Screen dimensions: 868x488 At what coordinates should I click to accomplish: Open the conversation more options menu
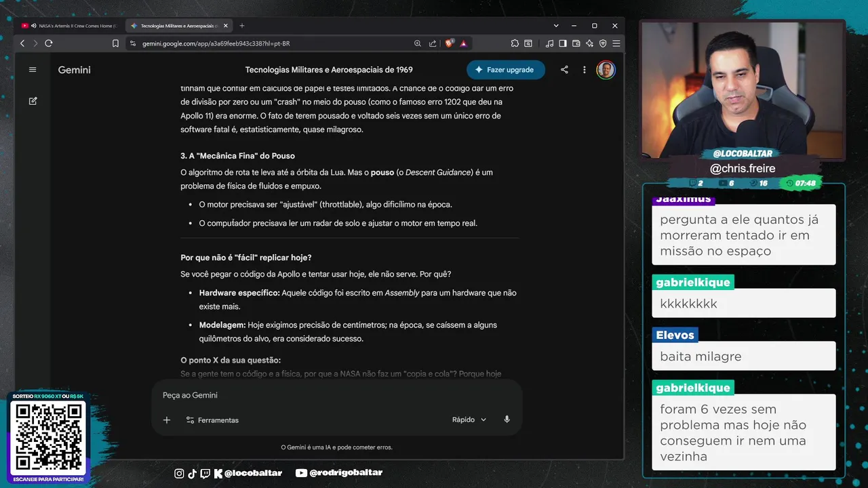click(x=585, y=70)
